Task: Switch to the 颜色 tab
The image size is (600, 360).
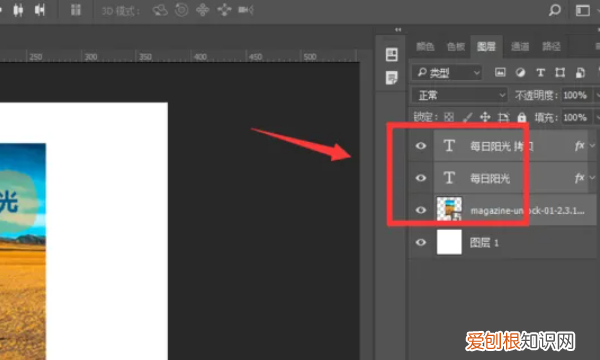Action: tap(425, 47)
